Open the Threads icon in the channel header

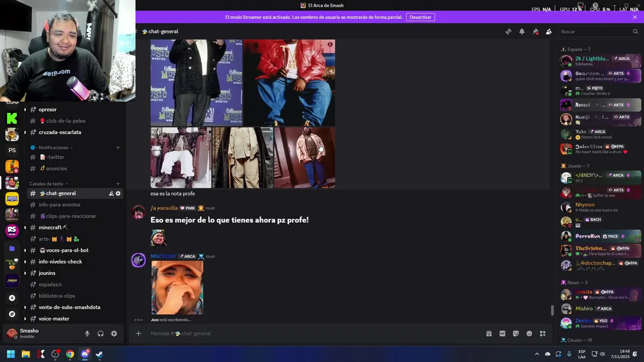click(508, 31)
